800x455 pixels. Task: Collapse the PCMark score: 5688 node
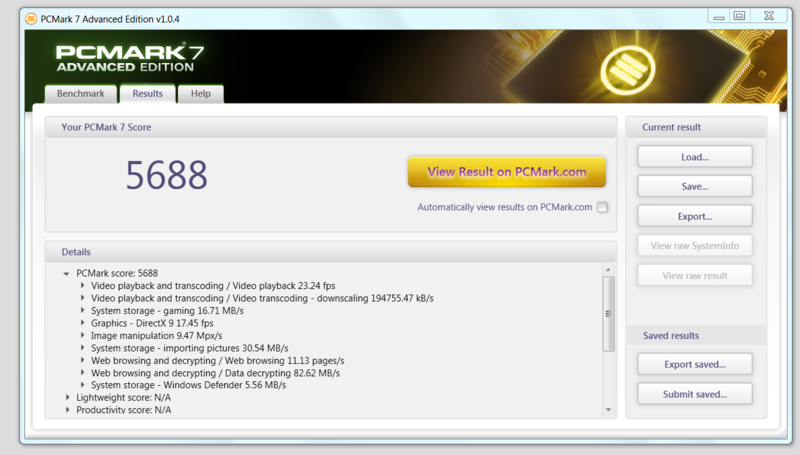66,274
